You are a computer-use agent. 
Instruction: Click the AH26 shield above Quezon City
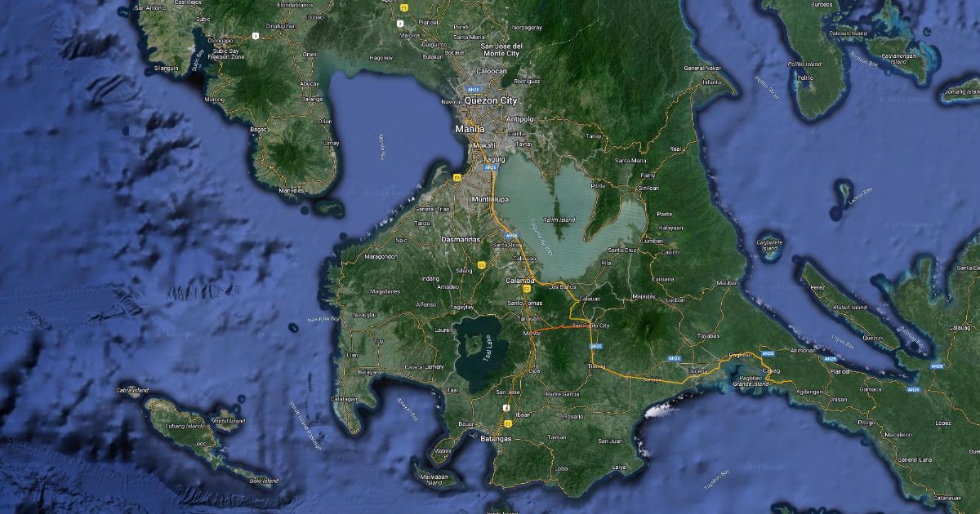(472, 89)
